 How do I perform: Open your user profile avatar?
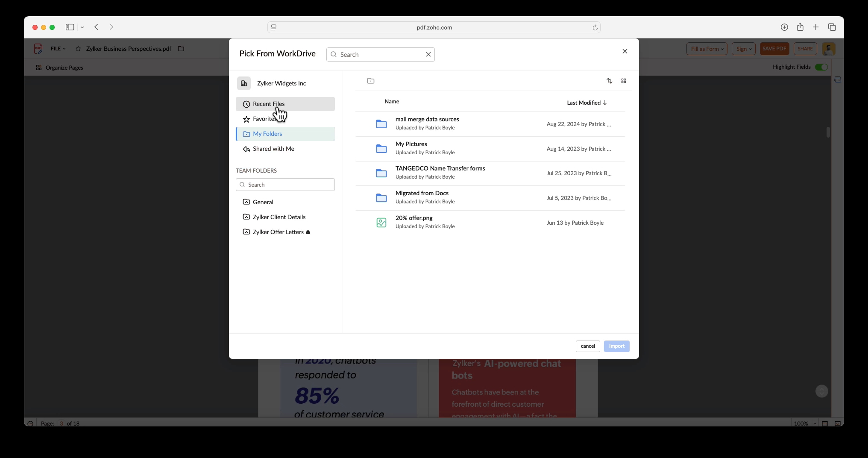(828, 49)
